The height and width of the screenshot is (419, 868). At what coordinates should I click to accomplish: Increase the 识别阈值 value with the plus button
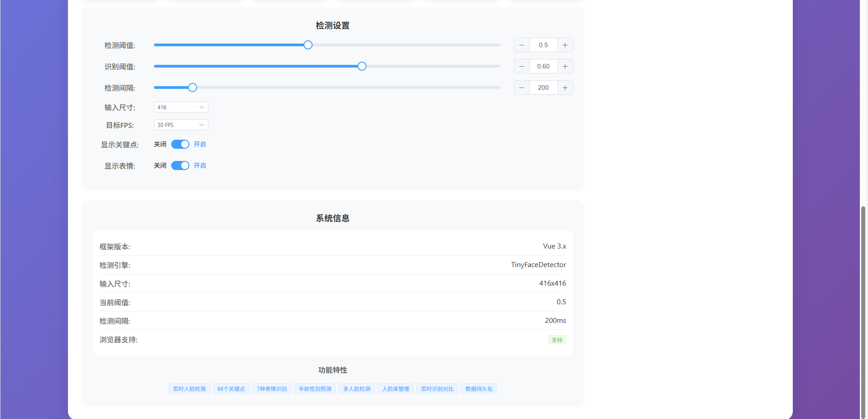(564, 66)
